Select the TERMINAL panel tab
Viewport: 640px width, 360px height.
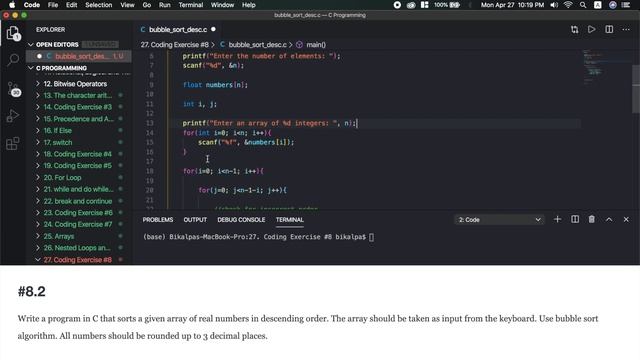click(289, 220)
